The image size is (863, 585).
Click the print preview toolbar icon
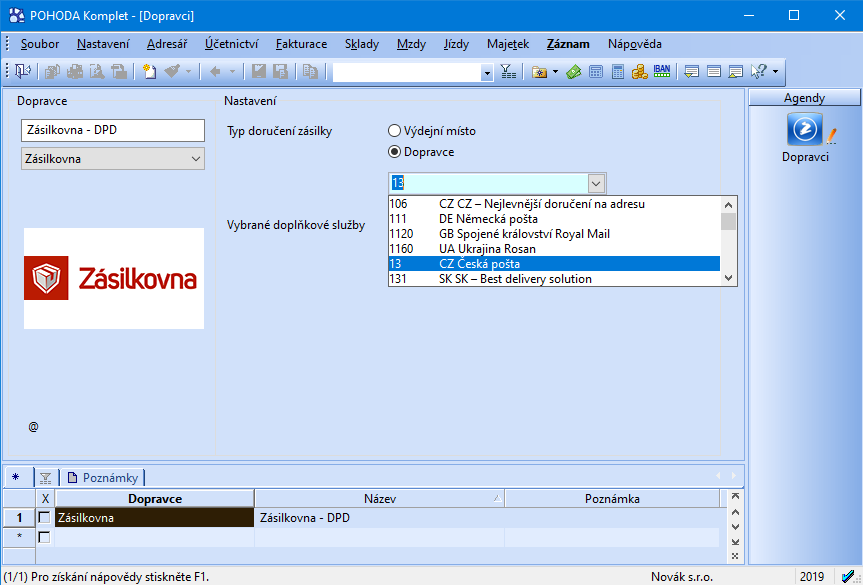97,72
